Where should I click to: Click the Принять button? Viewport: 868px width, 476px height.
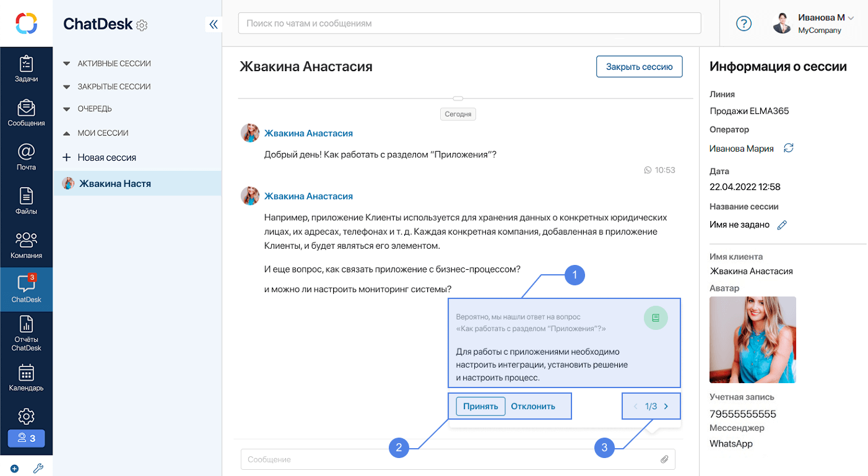click(x=480, y=407)
